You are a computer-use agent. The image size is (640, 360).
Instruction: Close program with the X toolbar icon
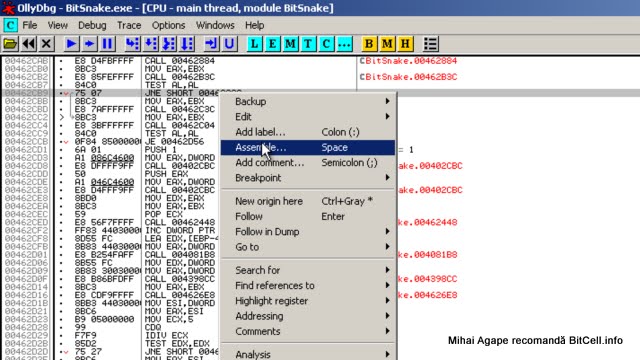pos(46,44)
